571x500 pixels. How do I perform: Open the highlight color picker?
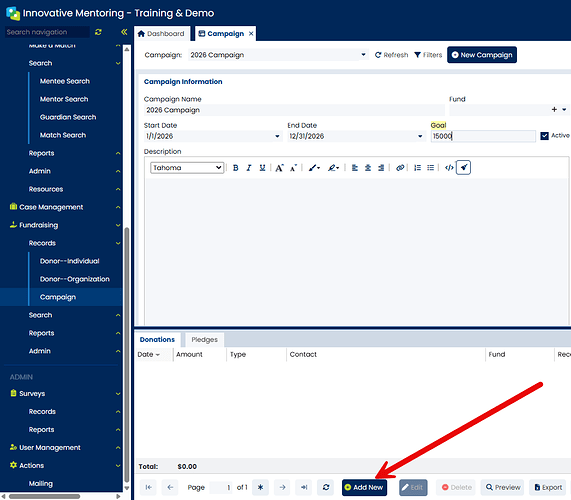pyautogui.click(x=333, y=168)
